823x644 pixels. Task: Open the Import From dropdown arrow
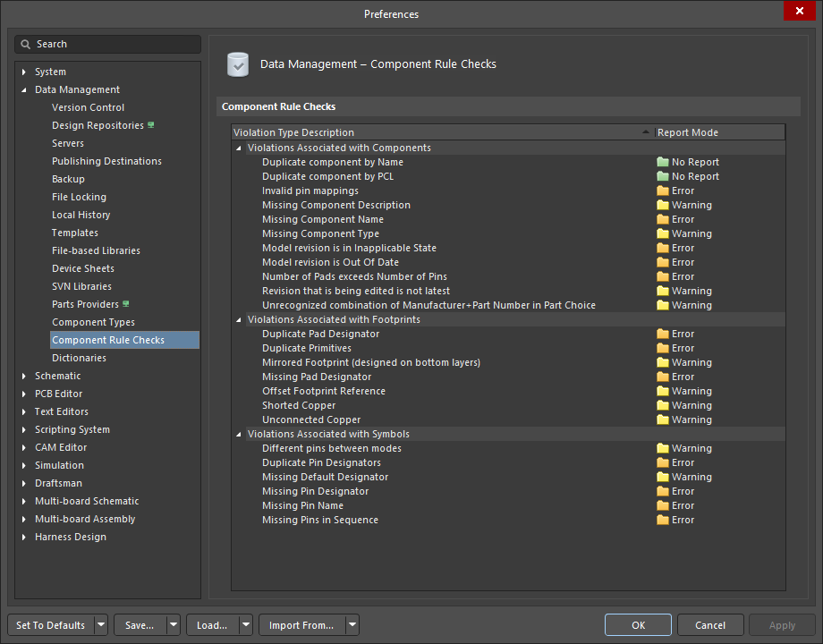click(x=352, y=625)
